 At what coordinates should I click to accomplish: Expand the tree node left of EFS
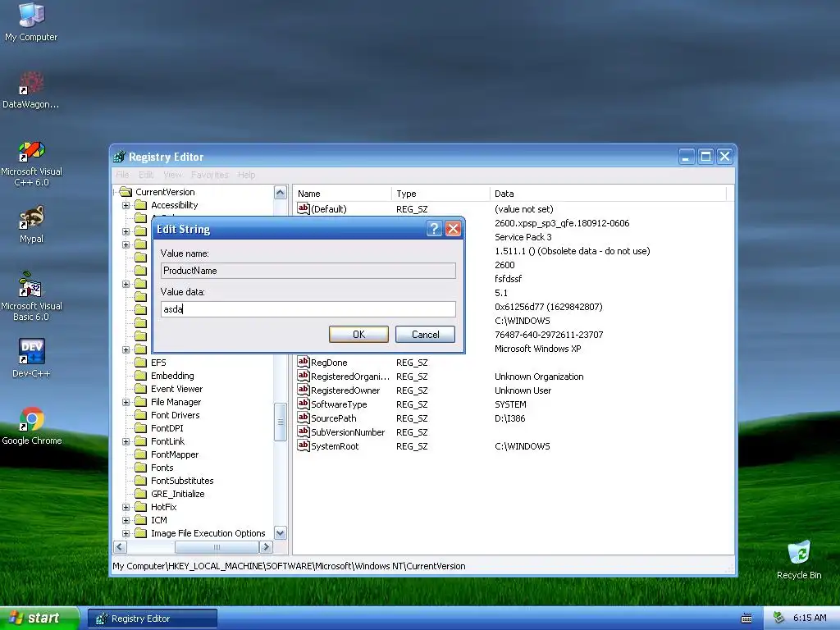pyautogui.click(x=126, y=349)
